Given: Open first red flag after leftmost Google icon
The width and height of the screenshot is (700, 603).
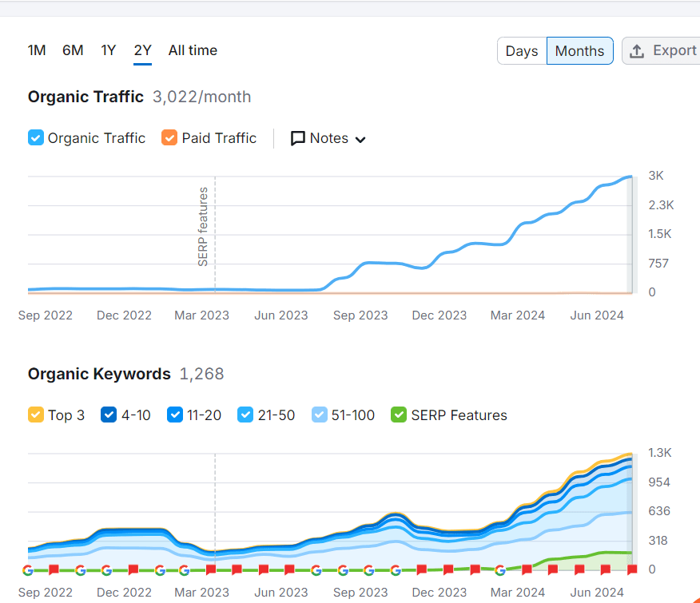Looking at the screenshot, I should 54,569.
